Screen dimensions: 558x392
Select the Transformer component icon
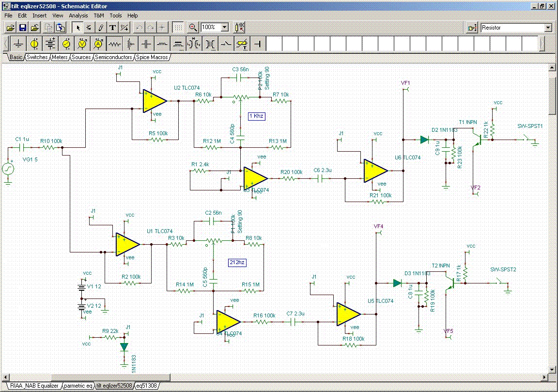coord(210,44)
